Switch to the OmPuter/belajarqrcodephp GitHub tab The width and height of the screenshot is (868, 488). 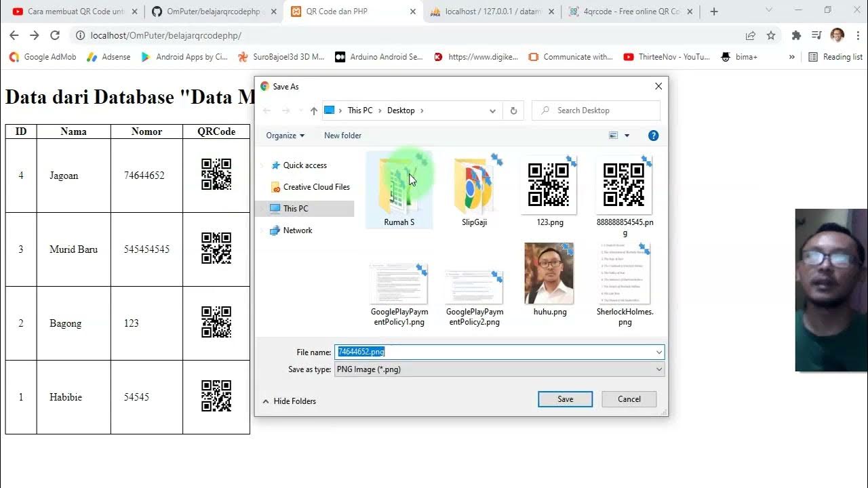[212, 12]
